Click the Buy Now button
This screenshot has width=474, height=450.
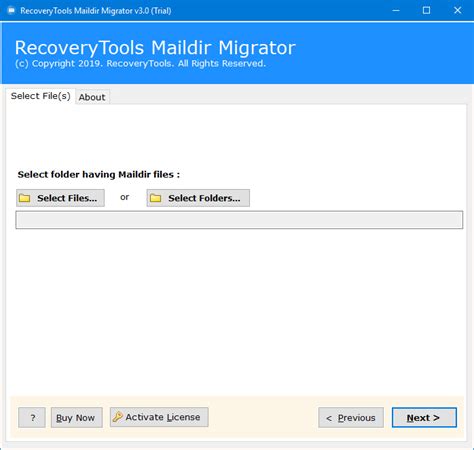[76, 417]
